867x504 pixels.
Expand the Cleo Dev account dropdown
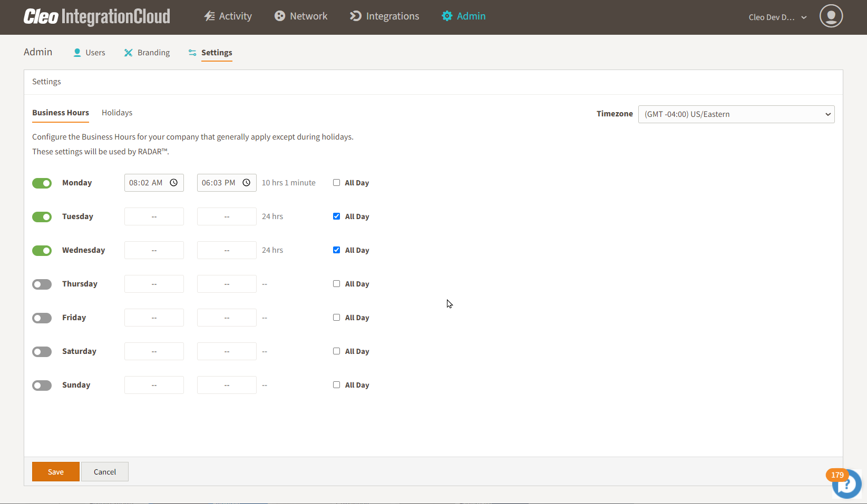777,17
